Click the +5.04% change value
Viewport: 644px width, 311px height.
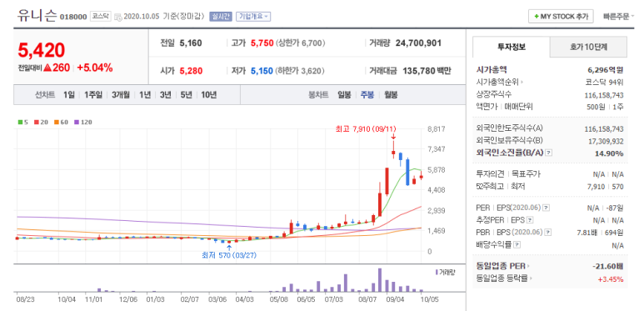94,68
